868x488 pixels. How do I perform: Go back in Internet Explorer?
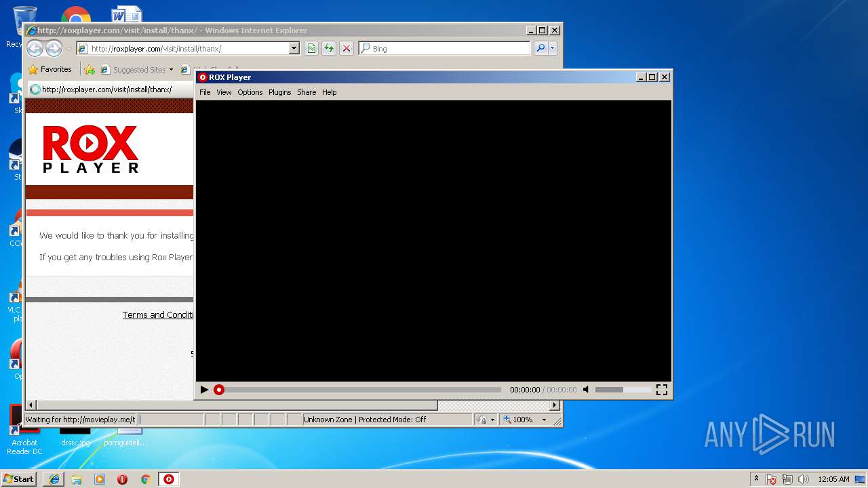click(x=35, y=48)
